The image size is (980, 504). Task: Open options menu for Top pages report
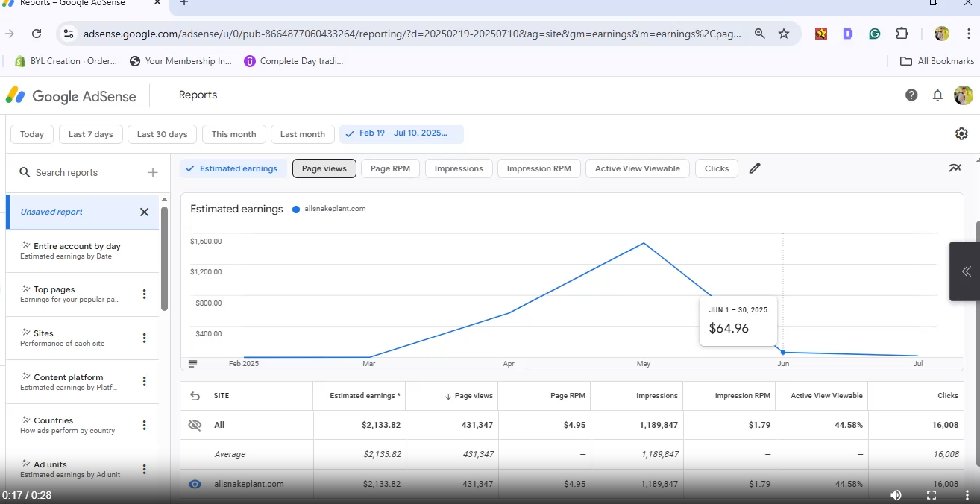pyautogui.click(x=145, y=294)
